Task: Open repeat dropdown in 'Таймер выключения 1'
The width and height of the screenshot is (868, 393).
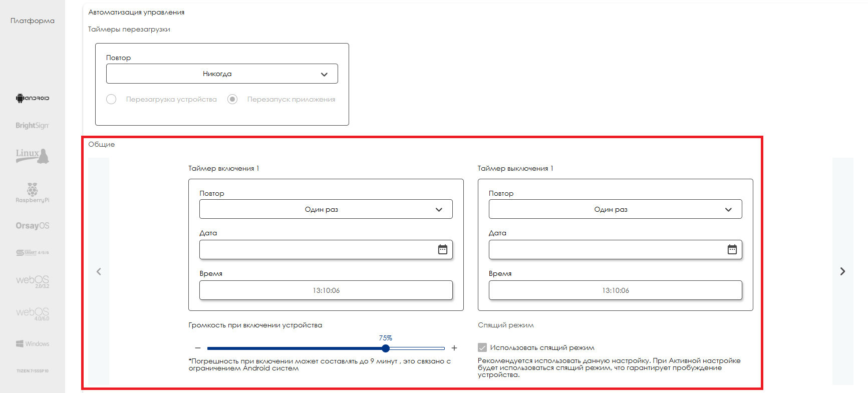Action: (615, 209)
